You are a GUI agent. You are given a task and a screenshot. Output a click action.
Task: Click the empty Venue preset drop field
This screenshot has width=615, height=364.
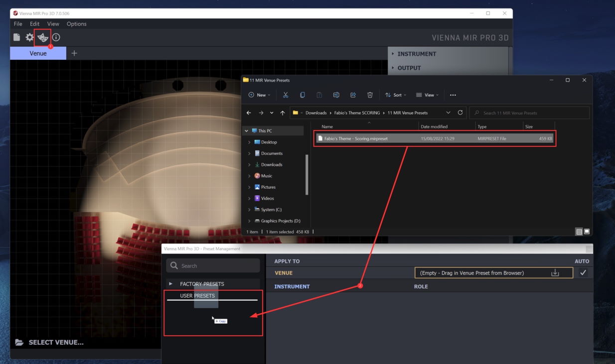pyautogui.click(x=494, y=273)
